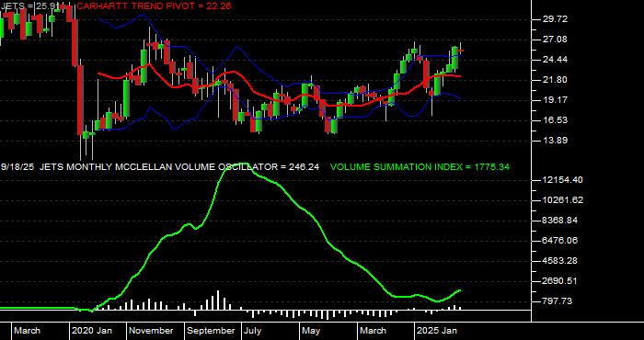The height and width of the screenshot is (340, 644).
Task: Click the September timeline label
Action: pos(212,331)
